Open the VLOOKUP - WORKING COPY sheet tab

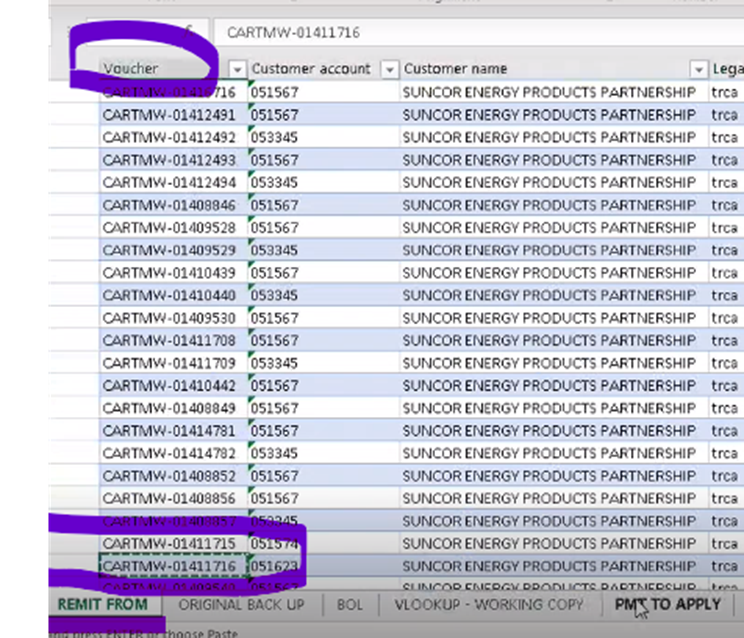pyautogui.click(x=489, y=604)
